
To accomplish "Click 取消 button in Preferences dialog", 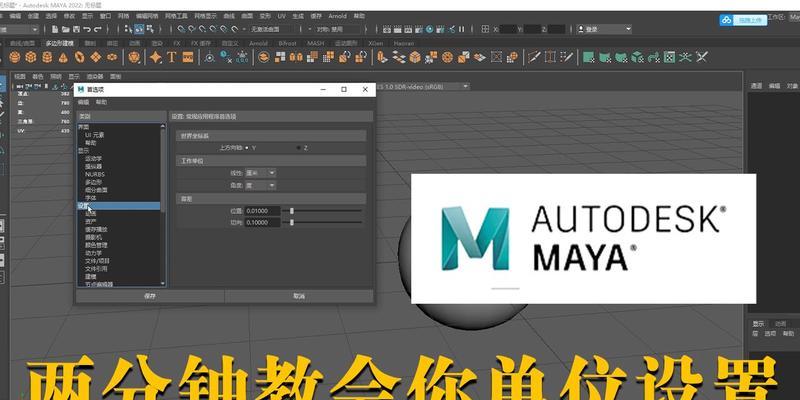I will [x=299, y=296].
